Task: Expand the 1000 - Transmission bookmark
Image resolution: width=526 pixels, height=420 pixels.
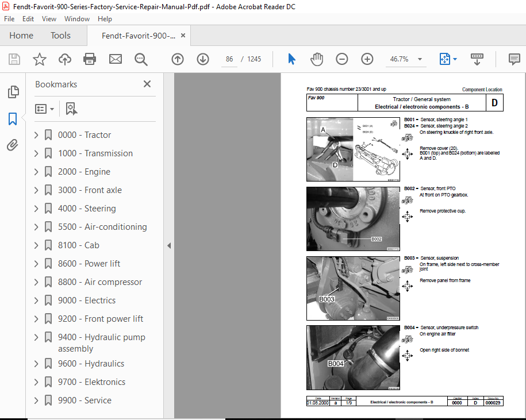Action: click(x=36, y=153)
